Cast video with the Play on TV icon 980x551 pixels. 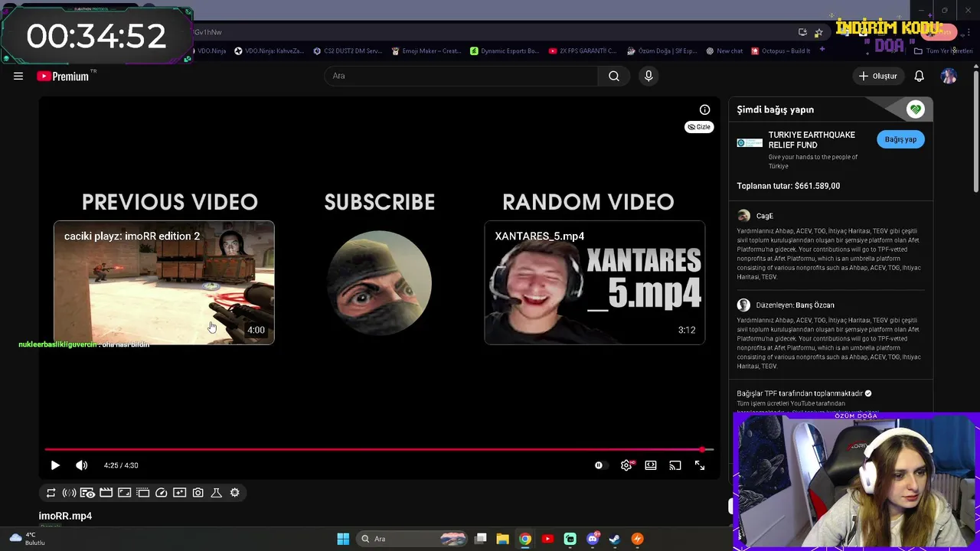(675, 465)
